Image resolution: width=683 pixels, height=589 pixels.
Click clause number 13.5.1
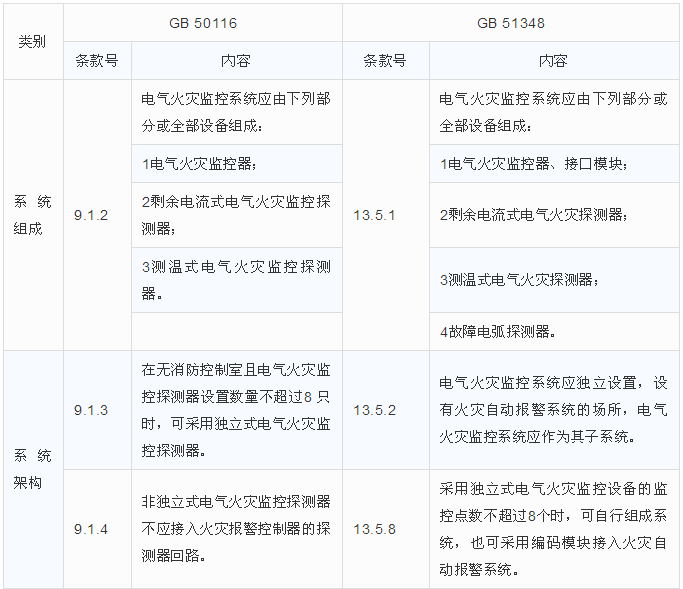tap(386, 215)
